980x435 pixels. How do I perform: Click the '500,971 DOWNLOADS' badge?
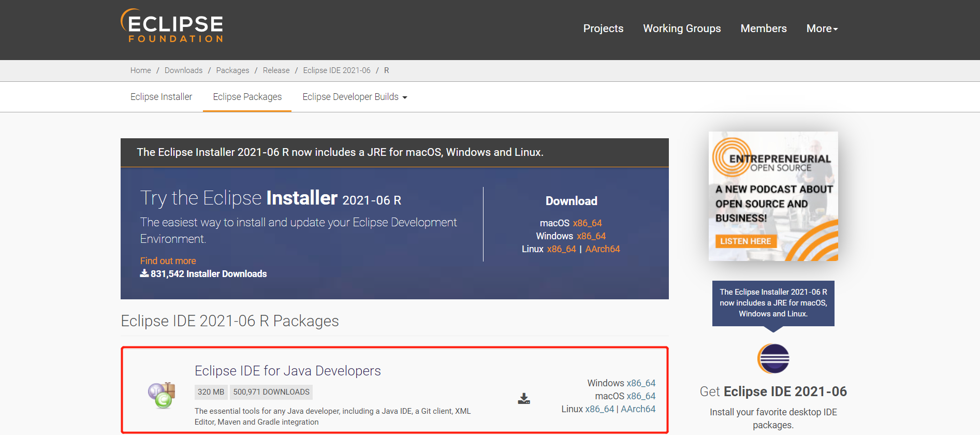271,392
